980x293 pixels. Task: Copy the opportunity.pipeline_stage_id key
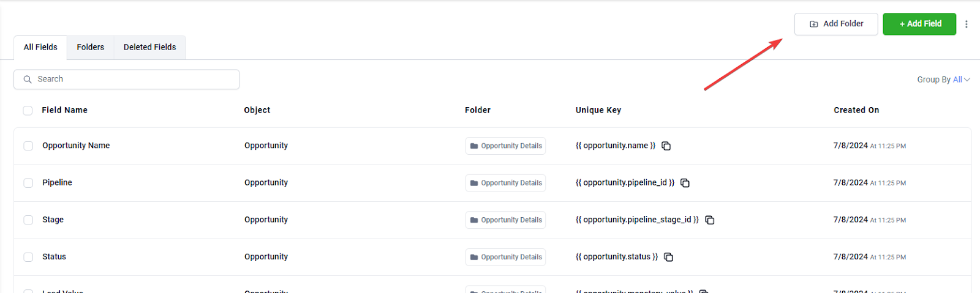(x=710, y=220)
